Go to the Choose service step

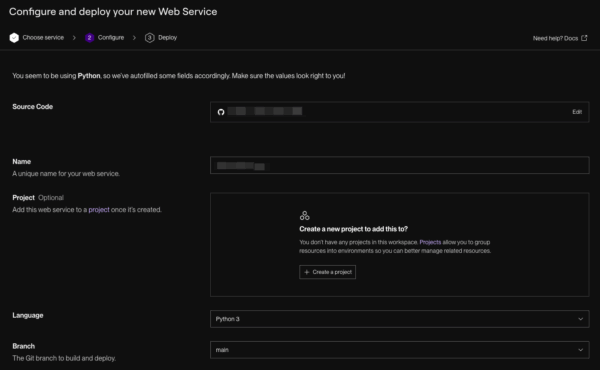(x=43, y=37)
